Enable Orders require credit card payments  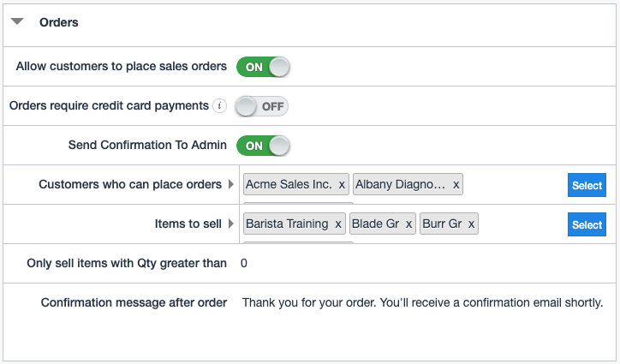(262, 106)
